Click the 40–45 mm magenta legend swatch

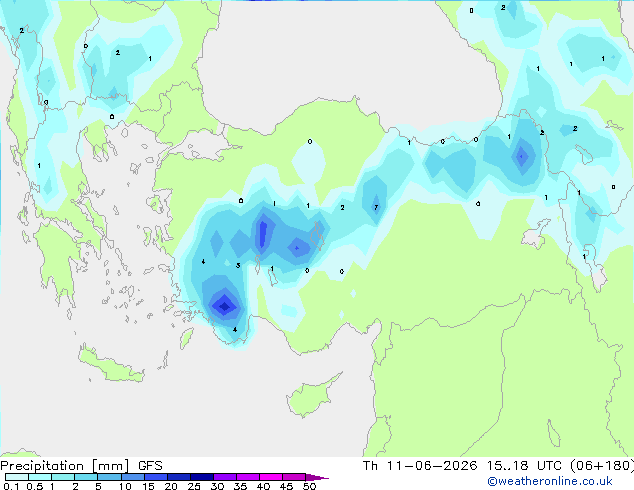271,477
